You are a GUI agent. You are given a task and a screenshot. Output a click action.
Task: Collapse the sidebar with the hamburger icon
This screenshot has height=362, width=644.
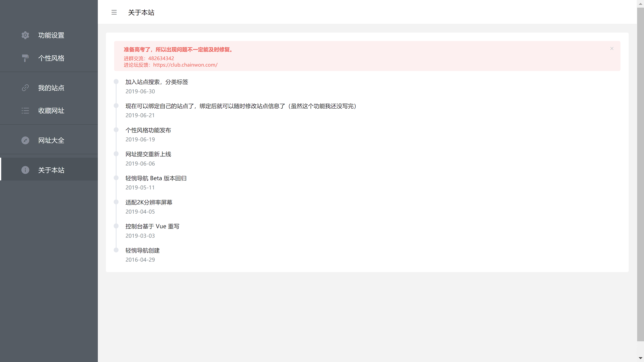114,12
